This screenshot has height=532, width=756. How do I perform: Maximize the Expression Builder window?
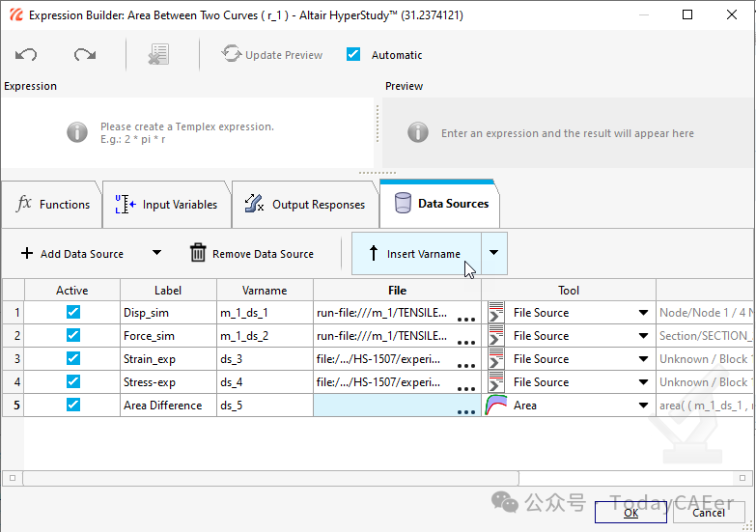pos(687,14)
